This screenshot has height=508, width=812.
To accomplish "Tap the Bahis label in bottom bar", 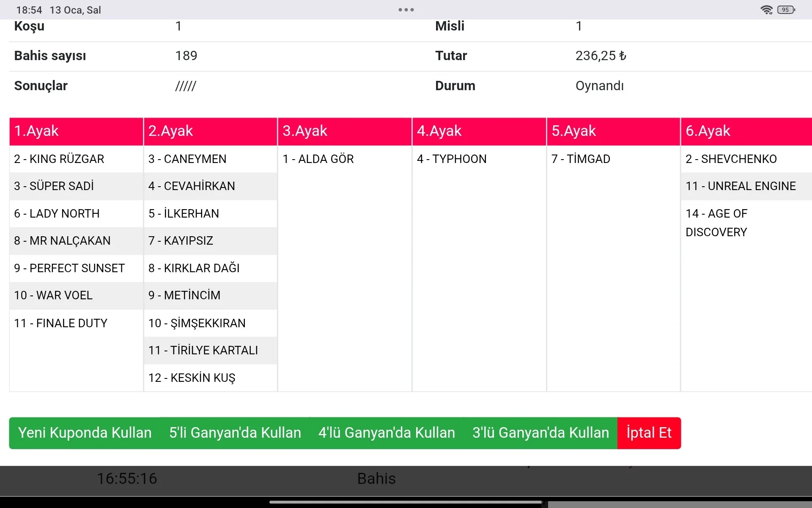I will (376, 479).
